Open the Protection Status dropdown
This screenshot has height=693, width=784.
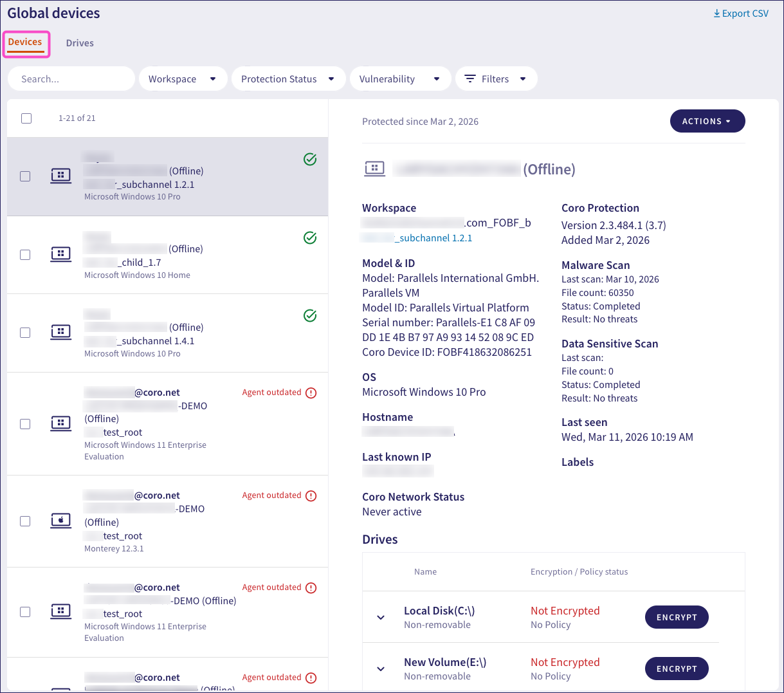point(289,79)
